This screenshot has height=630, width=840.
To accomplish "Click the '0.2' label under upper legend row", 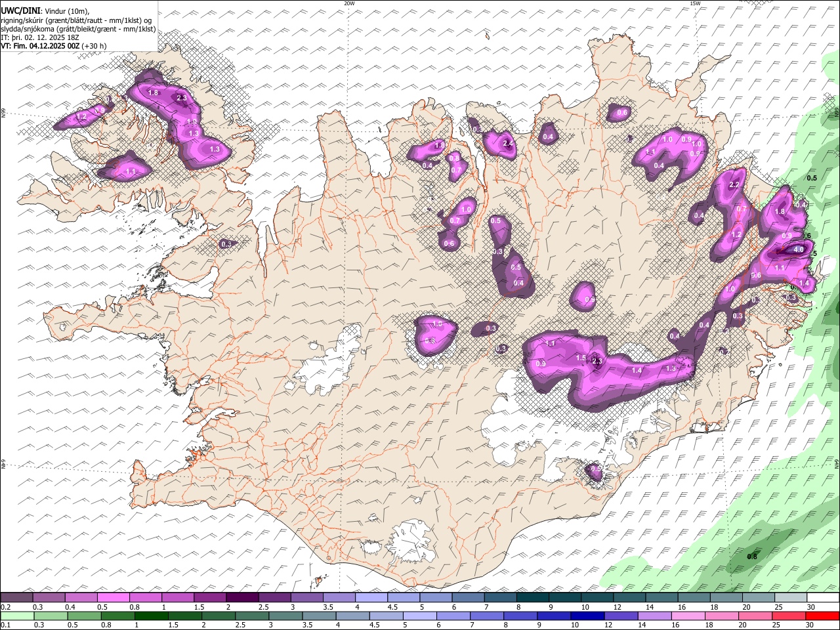I will (5, 607).
